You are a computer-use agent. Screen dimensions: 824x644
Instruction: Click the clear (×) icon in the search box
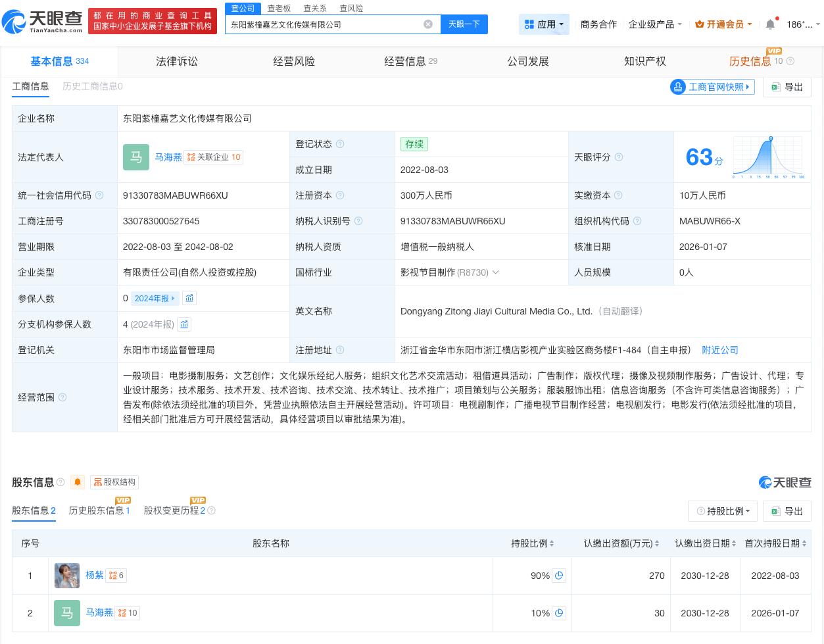(x=428, y=24)
